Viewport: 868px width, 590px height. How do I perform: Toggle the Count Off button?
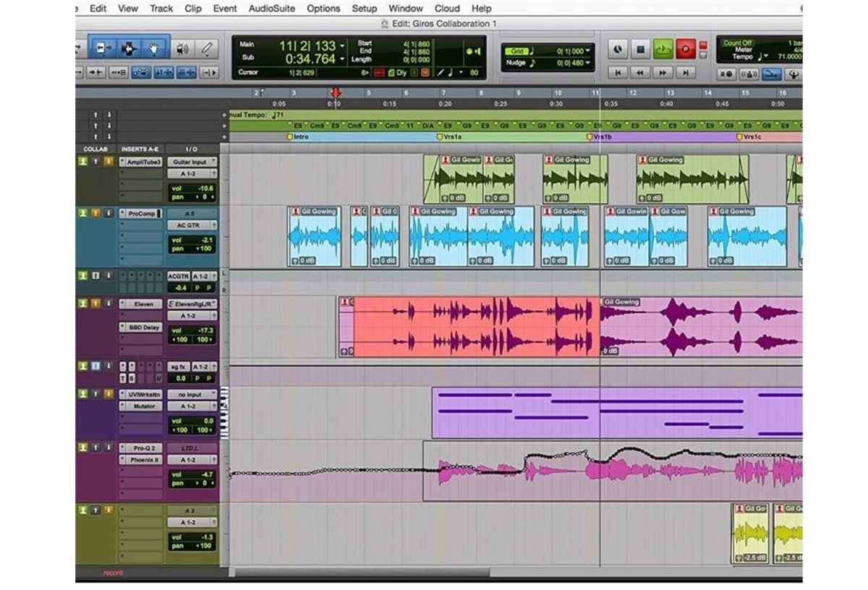point(738,43)
